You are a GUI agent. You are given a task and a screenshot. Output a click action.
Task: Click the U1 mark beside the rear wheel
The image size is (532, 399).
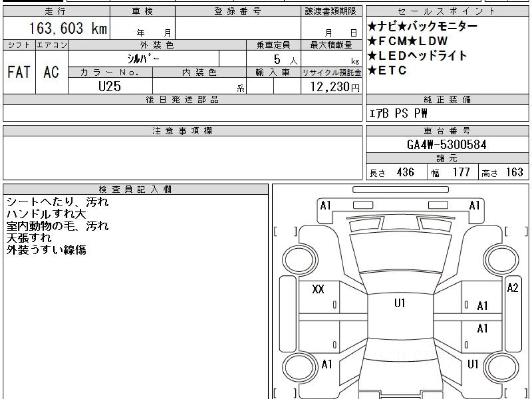[473, 364]
